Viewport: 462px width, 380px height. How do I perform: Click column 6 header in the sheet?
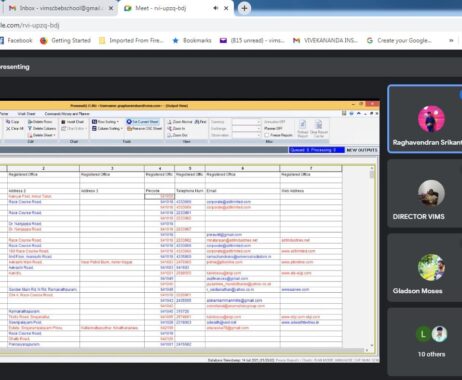coord(243,168)
